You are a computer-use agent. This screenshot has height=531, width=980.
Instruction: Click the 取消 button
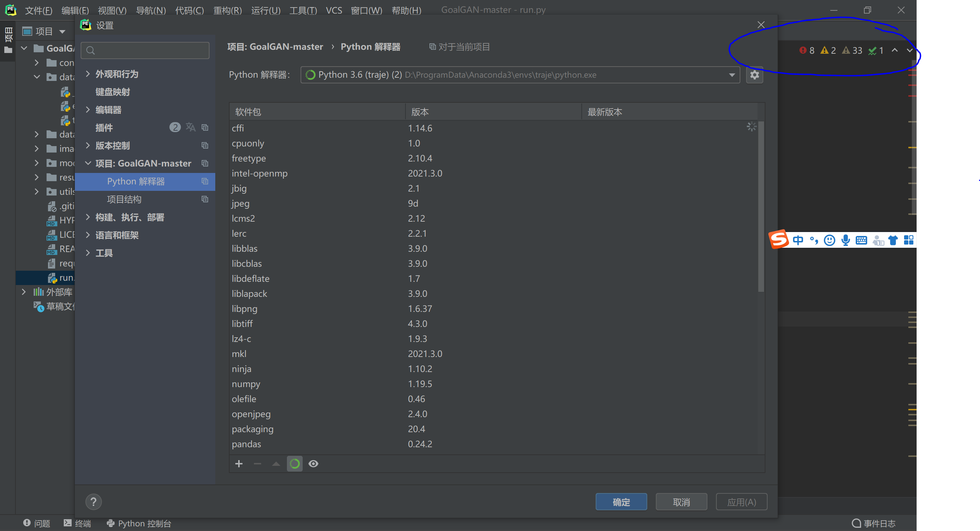[681, 502]
